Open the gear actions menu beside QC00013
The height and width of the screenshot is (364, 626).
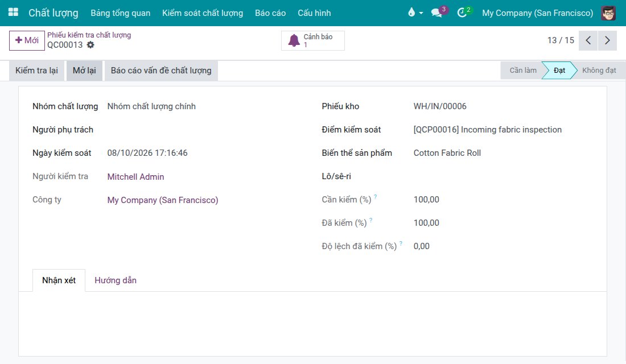click(90, 45)
